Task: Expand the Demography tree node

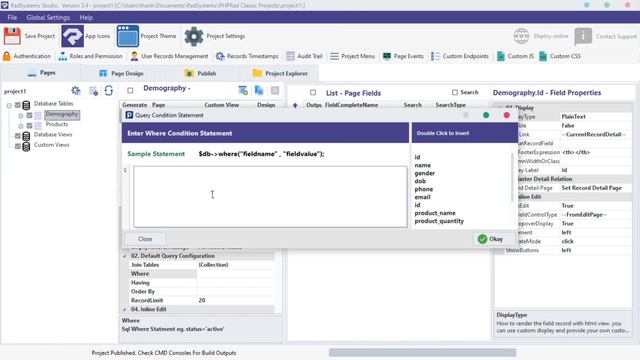Action: click(x=21, y=116)
